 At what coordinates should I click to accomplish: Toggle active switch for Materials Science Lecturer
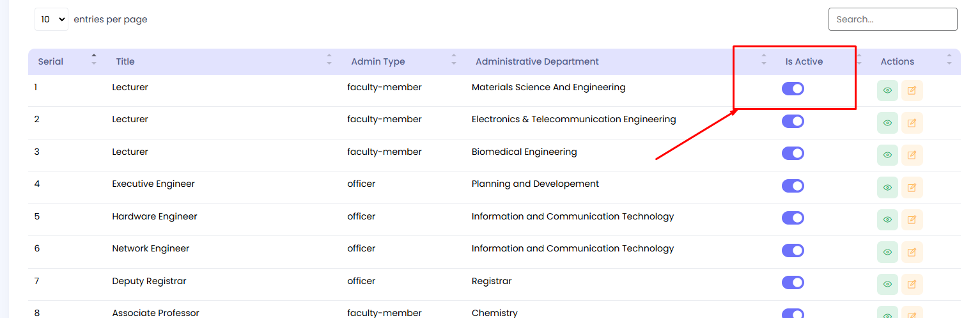pyautogui.click(x=793, y=89)
